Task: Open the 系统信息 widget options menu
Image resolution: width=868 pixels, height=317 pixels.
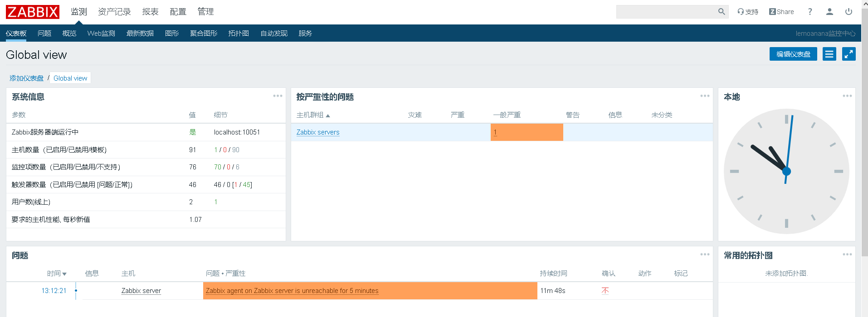Action: click(278, 96)
